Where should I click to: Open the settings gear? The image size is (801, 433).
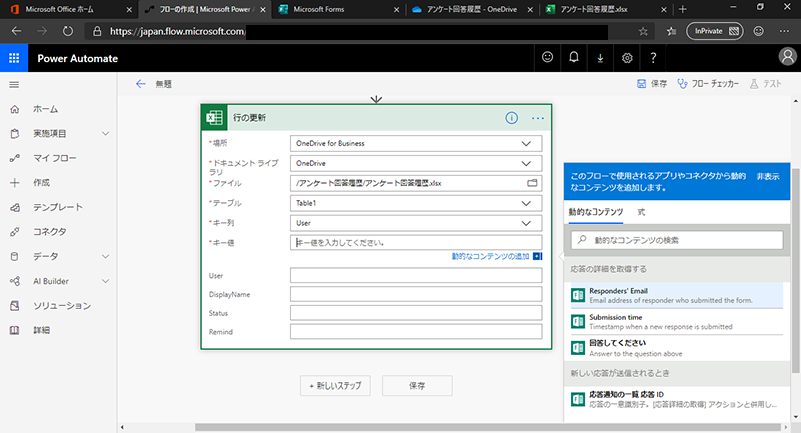627,58
